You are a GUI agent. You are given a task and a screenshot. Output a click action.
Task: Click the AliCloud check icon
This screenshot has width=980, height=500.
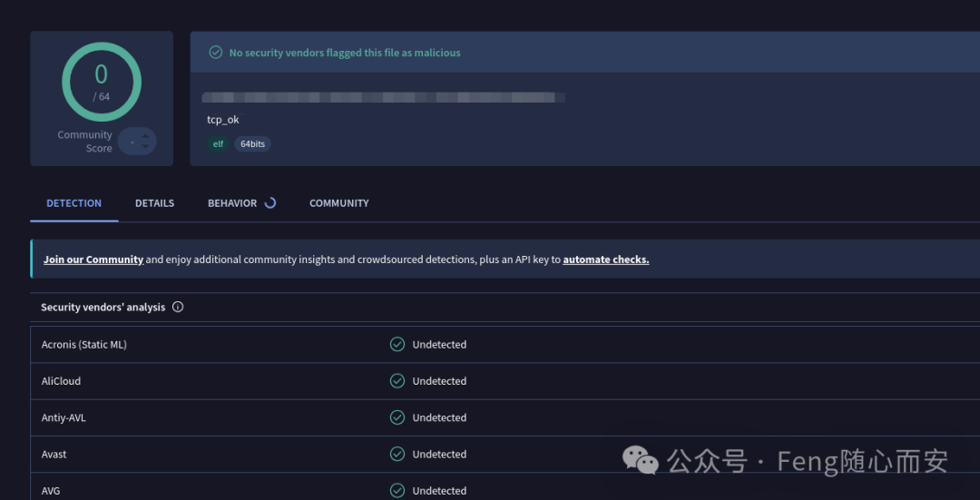397,380
